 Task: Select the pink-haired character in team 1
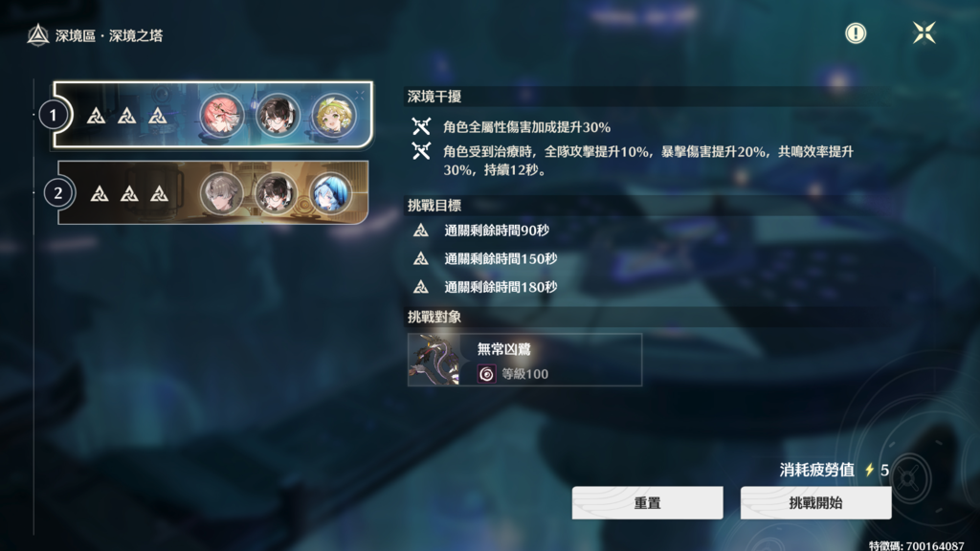[221, 116]
